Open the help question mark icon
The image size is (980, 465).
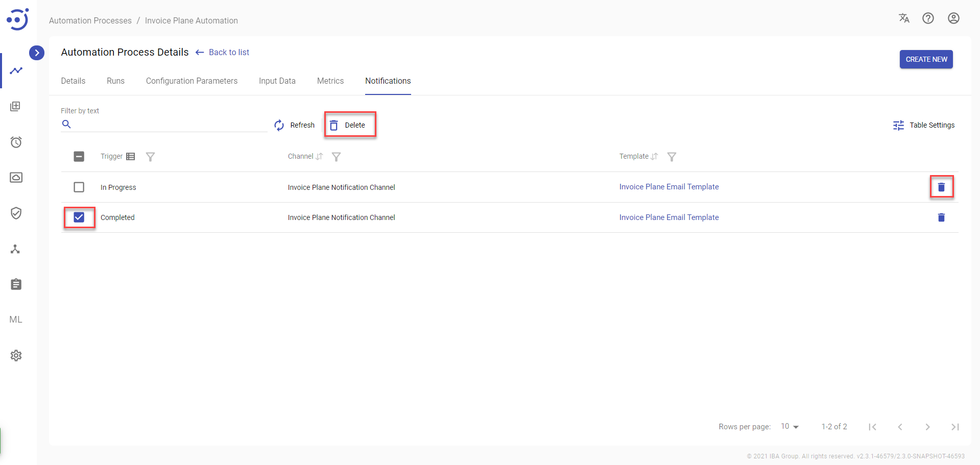tap(928, 18)
